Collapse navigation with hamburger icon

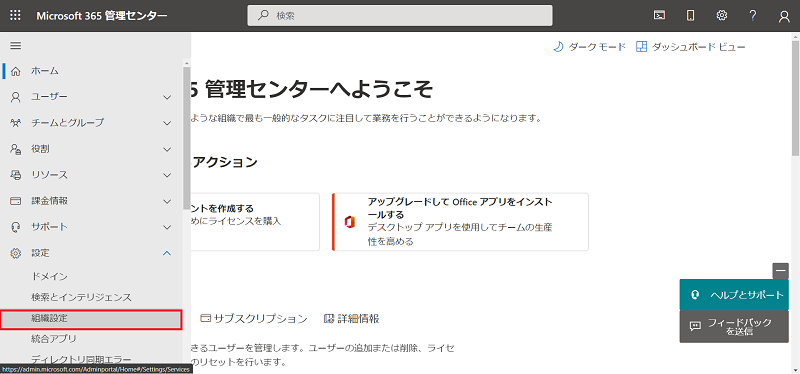16,45
